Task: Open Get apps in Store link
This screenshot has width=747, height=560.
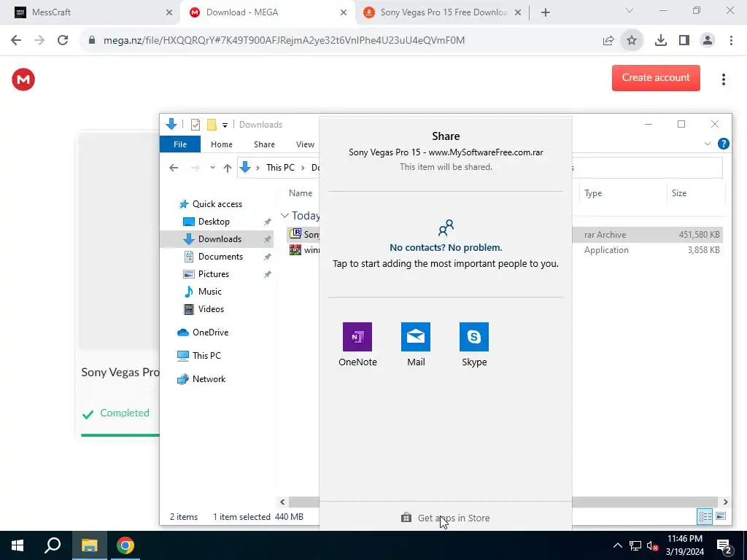Action: [x=446, y=518]
